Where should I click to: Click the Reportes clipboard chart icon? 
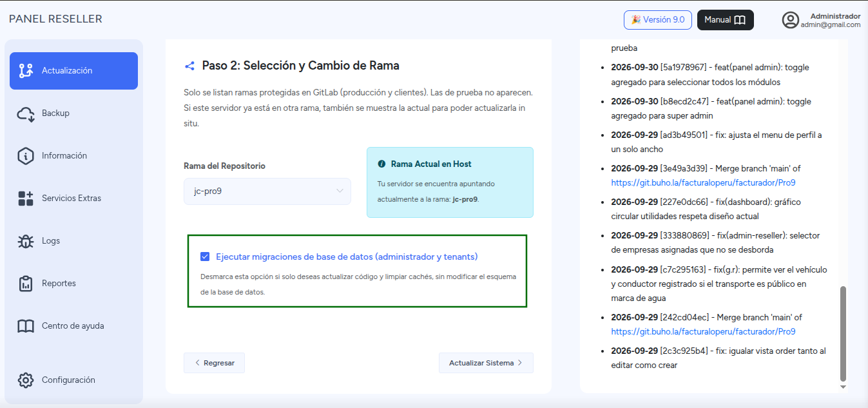(x=26, y=284)
